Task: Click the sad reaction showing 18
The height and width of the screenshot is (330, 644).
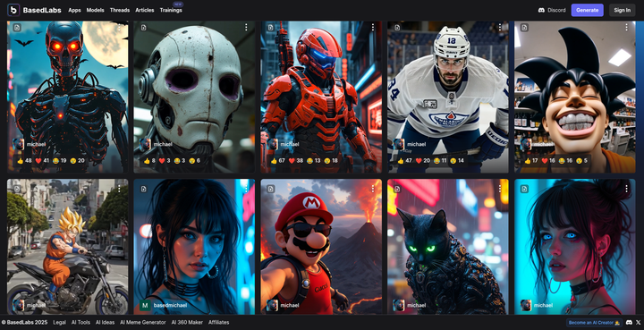Action: 331,160
